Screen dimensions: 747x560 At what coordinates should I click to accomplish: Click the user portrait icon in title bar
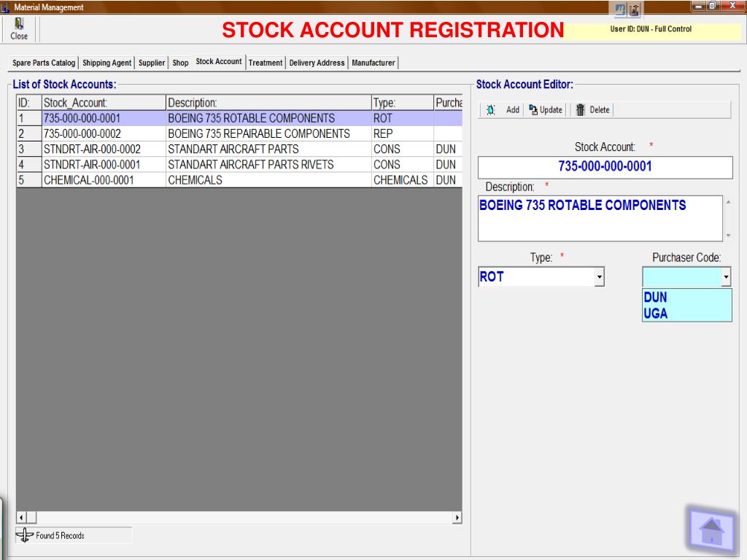(x=634, y=9)
